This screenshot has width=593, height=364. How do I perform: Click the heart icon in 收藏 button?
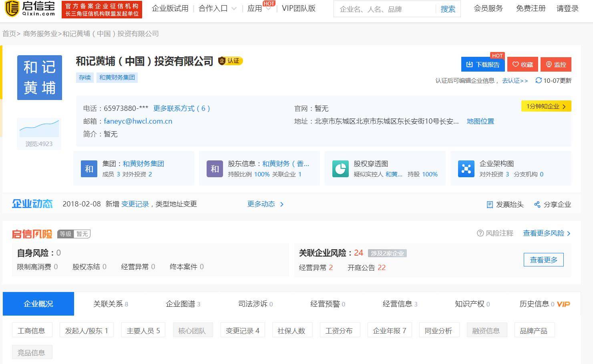[x=516, y=64]
